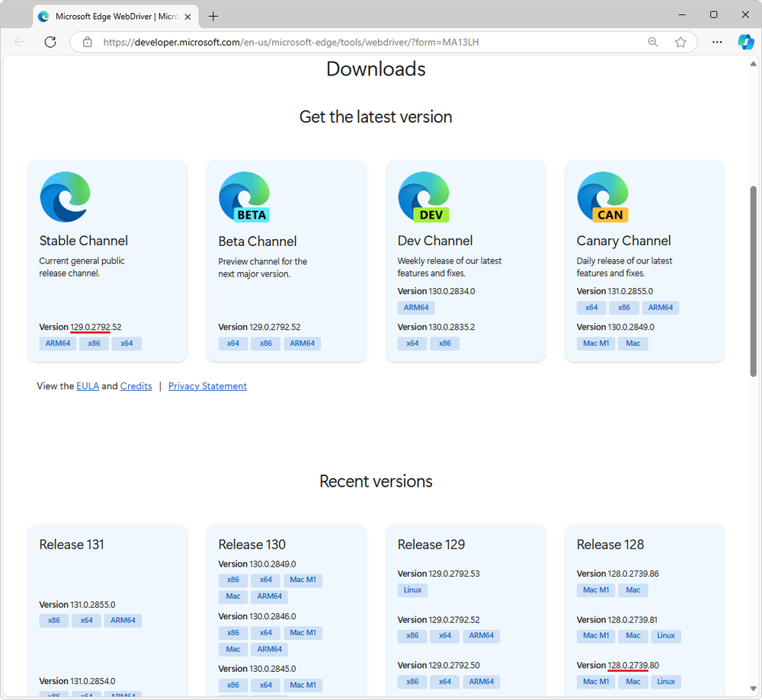Click the browser back arrow
This screenshot has width=762, height=700.
click(20, 42)
